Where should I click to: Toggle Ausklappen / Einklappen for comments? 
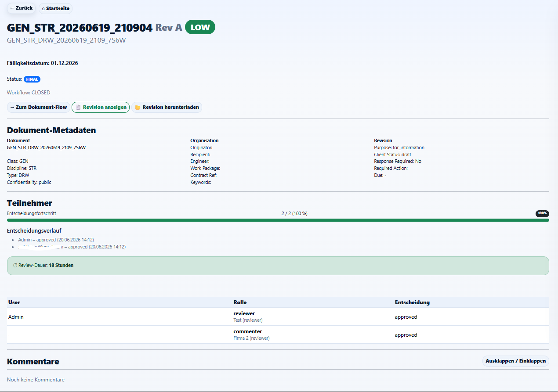[x=516, y=361]
